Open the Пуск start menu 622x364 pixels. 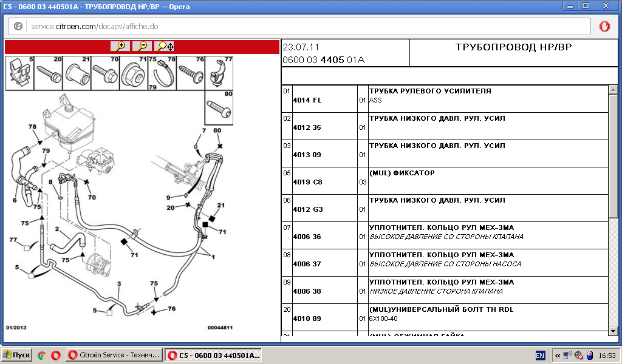tap(16, 355)
